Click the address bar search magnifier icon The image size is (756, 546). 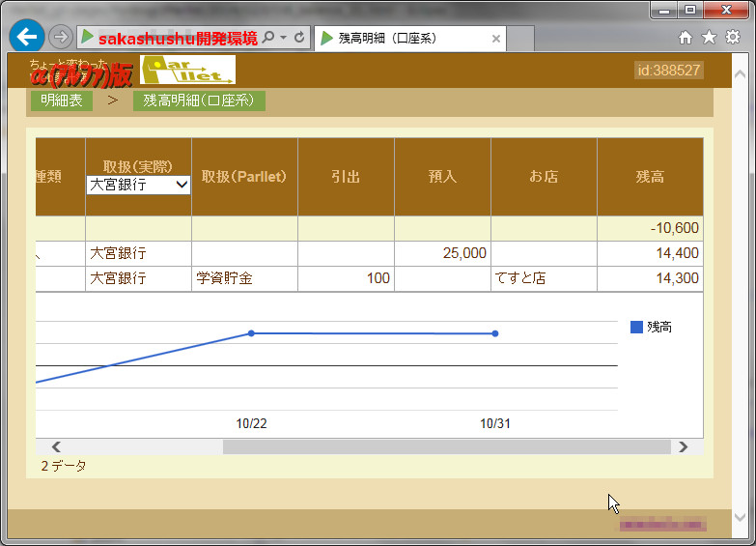(268, 38)
